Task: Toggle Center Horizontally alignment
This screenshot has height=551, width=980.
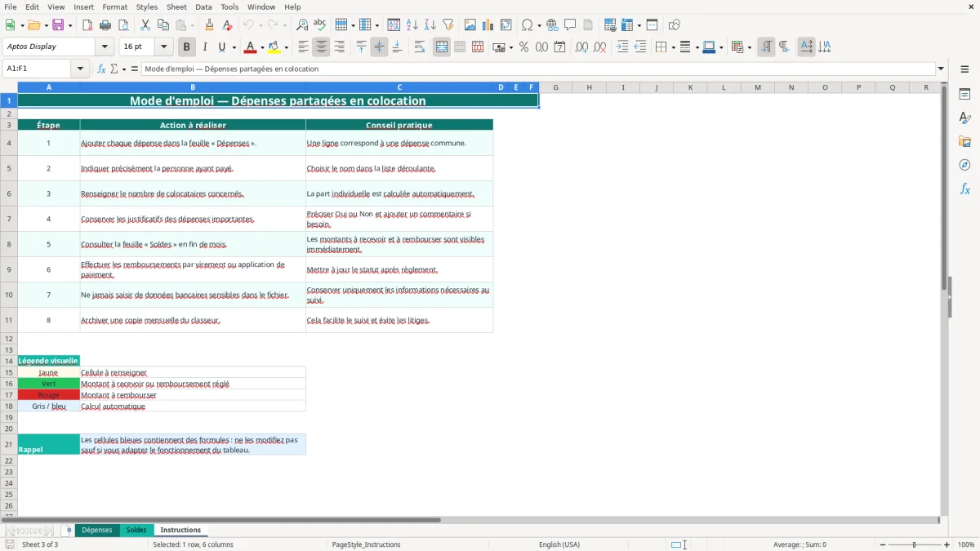Action: pyautogui.click(x=321, y=47)
